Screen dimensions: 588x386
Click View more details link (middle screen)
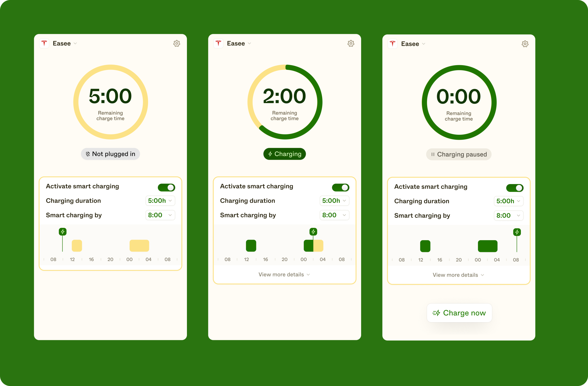(x=283, y=274)
